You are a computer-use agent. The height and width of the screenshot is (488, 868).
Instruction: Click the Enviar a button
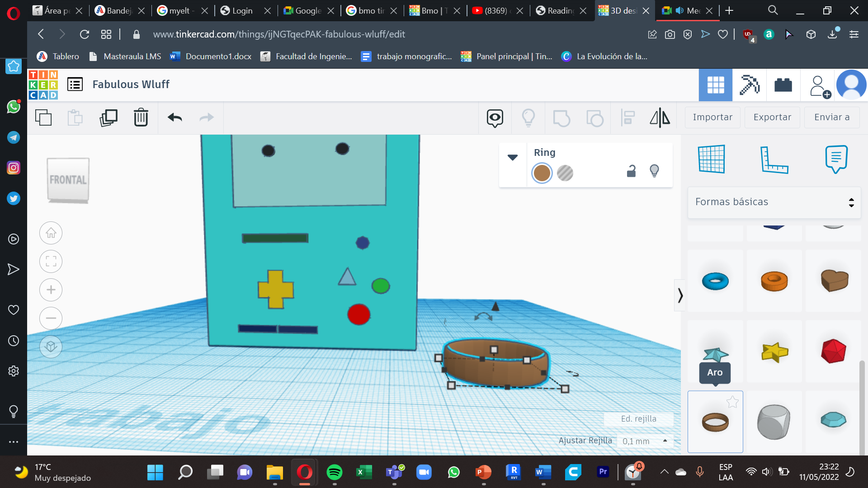point(832,117)
